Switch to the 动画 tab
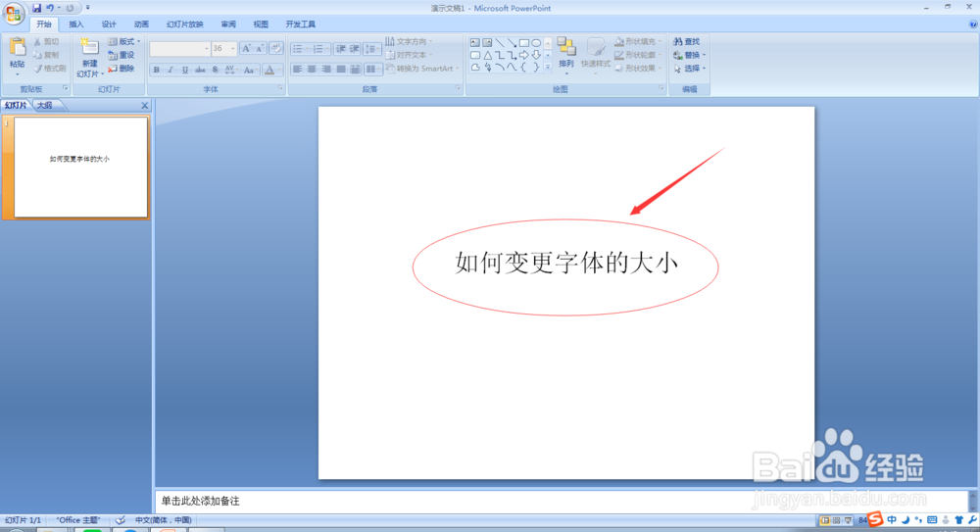 coord(141,24)
